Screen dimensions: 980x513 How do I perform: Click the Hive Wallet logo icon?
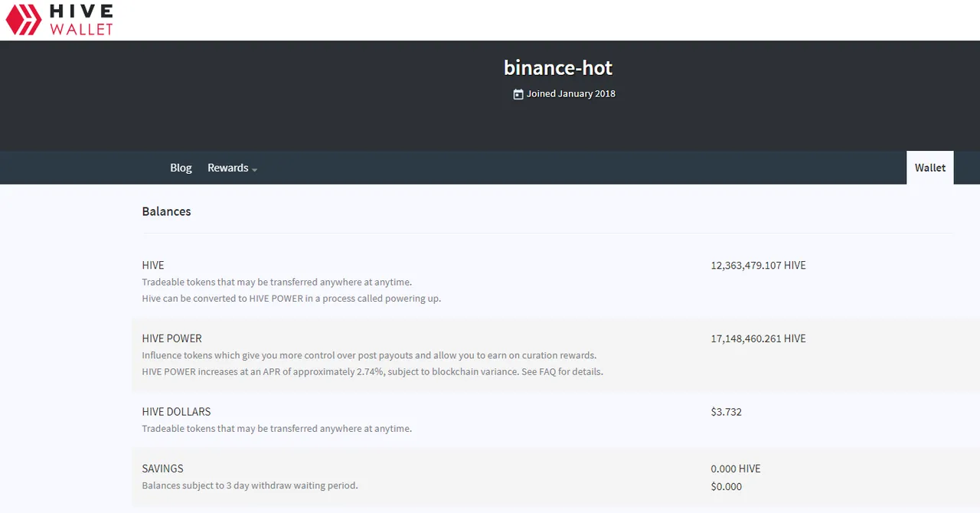[x=24, y=20]
